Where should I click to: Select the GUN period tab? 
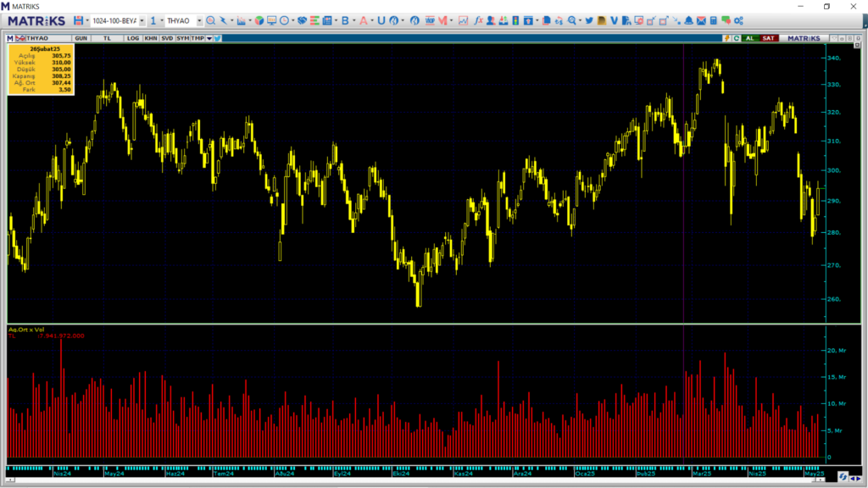pos(81,38)
